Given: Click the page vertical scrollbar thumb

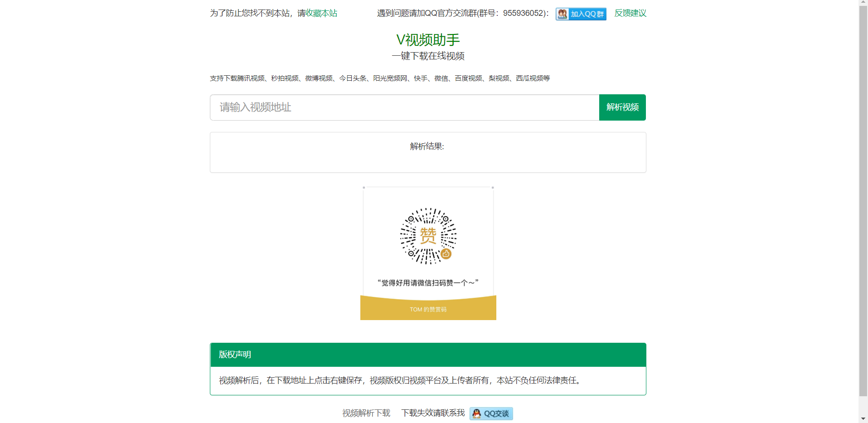Looking at the screenshot, I should [863, 201].
